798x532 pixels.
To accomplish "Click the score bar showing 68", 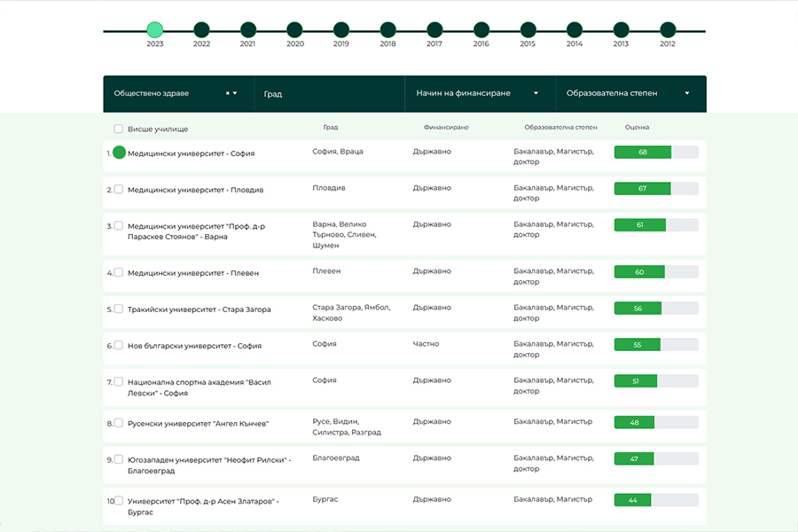I will [656, 152].
